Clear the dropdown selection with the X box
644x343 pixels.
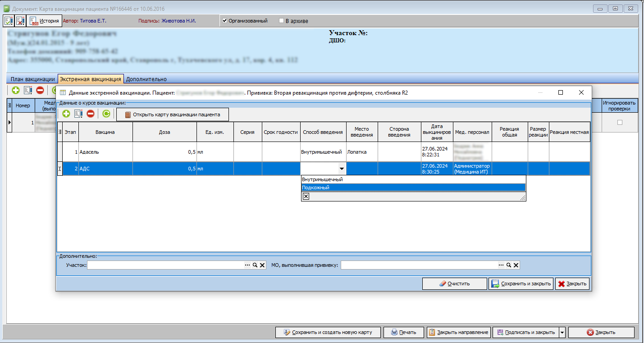click(306, 196)
